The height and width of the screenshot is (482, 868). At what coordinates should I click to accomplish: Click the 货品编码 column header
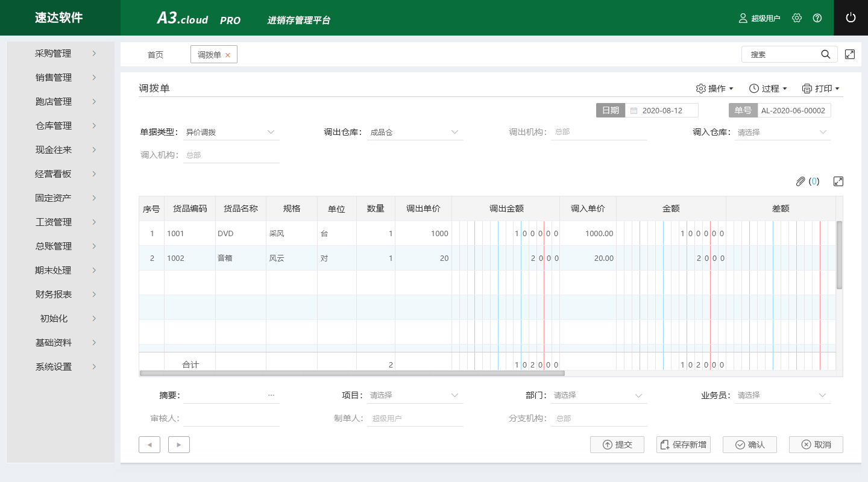190,208
